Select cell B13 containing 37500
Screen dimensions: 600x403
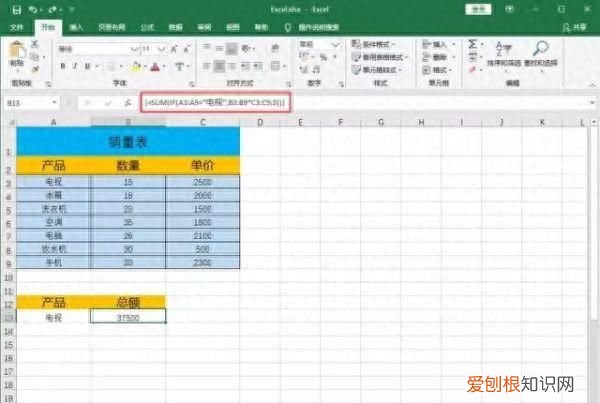tap(128, 317)
